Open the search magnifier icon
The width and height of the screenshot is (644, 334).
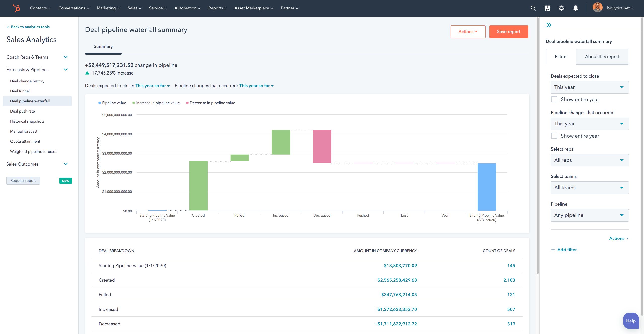point(533,8)
